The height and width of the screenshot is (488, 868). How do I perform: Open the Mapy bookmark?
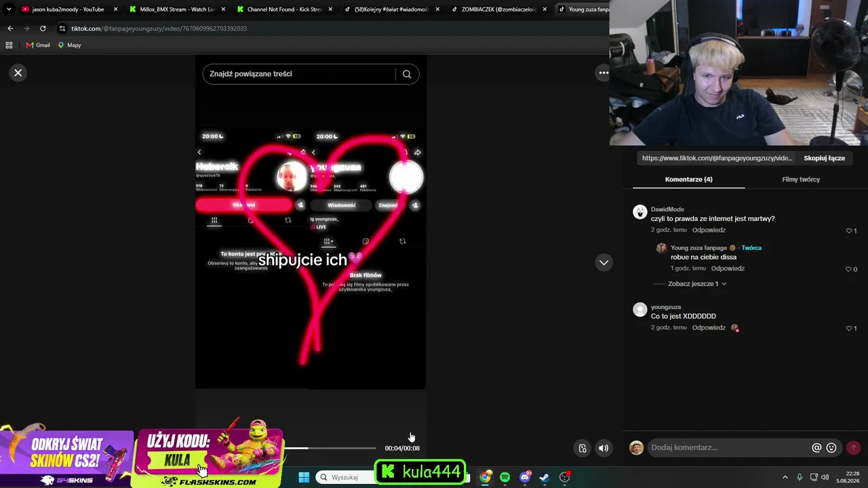[69, 45]
